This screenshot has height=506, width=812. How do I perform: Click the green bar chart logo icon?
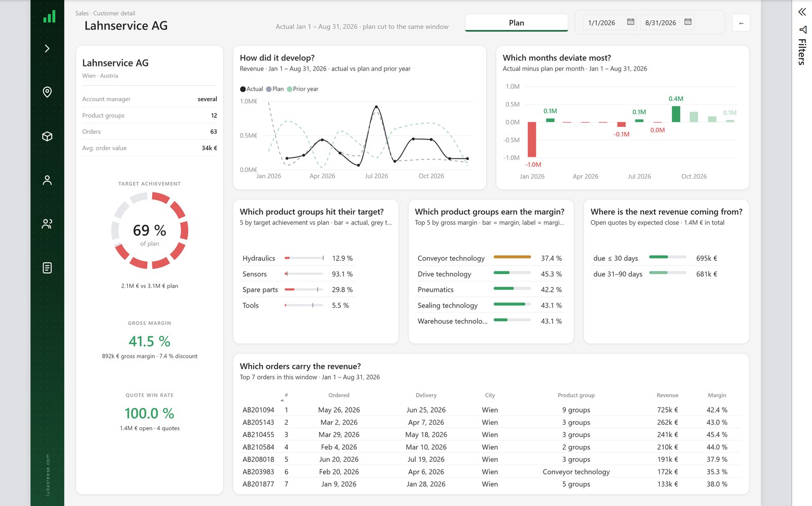click(x=49, y=17)
